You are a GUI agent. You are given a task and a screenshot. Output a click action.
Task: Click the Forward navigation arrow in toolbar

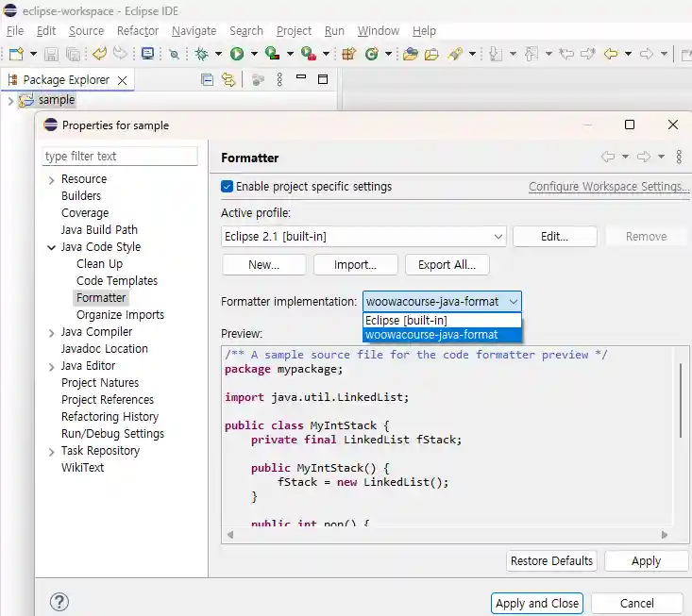[647, 54]
